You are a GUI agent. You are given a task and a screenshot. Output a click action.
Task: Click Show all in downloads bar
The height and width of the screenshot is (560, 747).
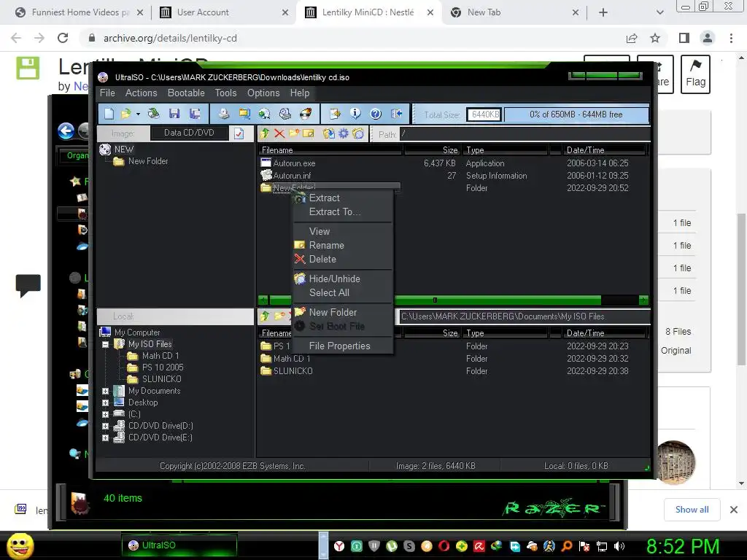coord(692,510)
